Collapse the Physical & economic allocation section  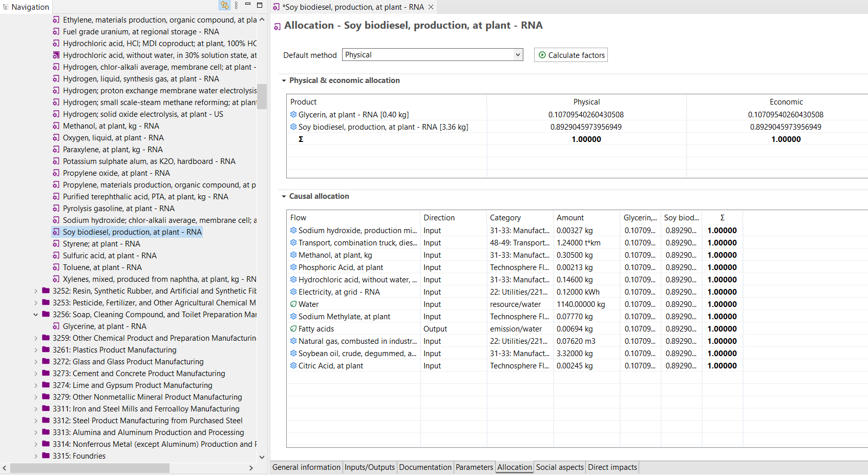point(284,80)
